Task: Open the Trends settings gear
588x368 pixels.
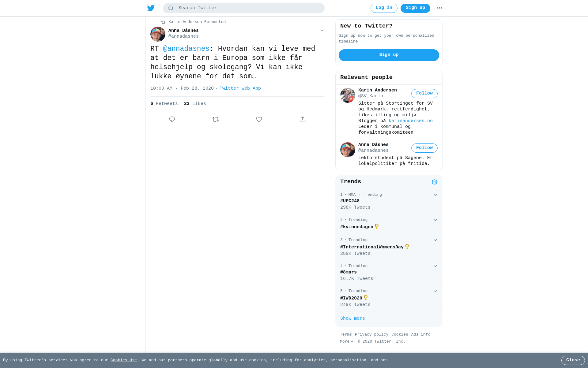Action: click(x=435, y=182)
